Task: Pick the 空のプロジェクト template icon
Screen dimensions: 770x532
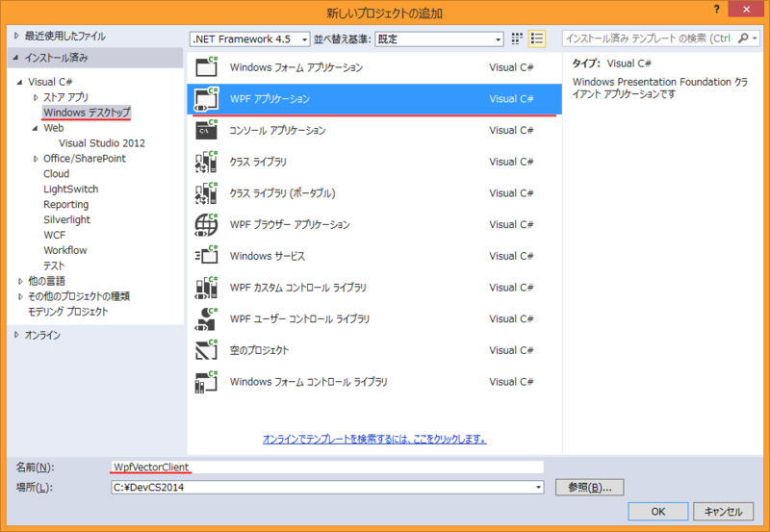Action: (206, 350)
